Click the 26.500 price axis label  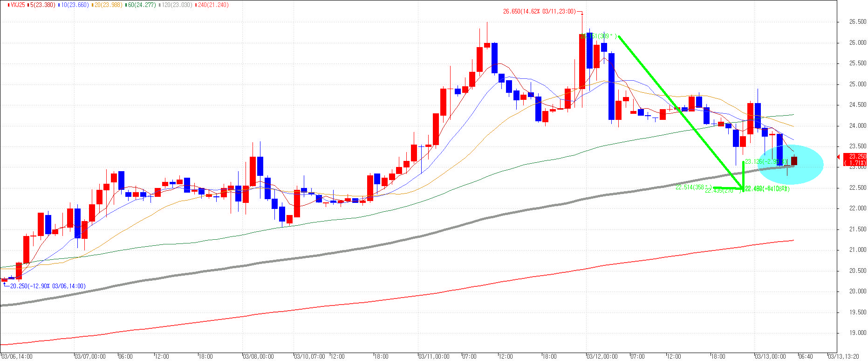click(858, 22)
